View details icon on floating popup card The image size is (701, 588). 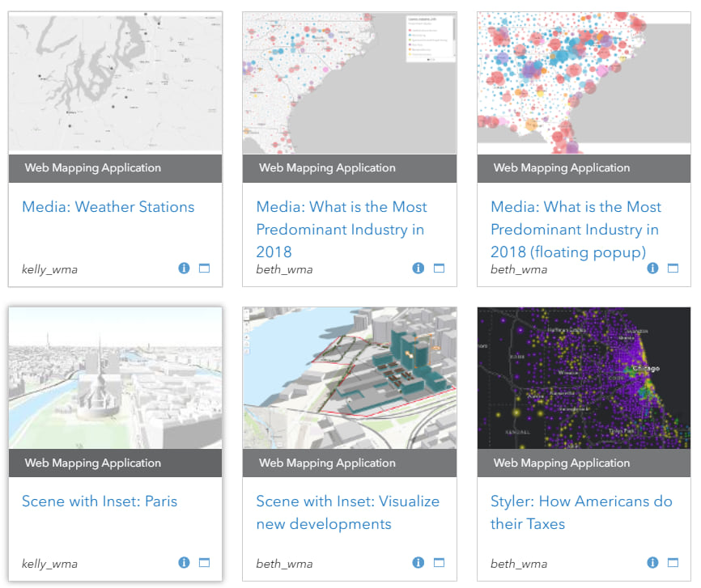[652, 268]
